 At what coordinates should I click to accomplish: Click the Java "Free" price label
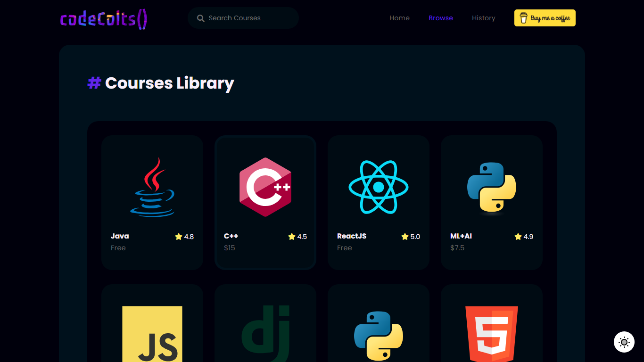pyautogui.click(x=118, y=248)
